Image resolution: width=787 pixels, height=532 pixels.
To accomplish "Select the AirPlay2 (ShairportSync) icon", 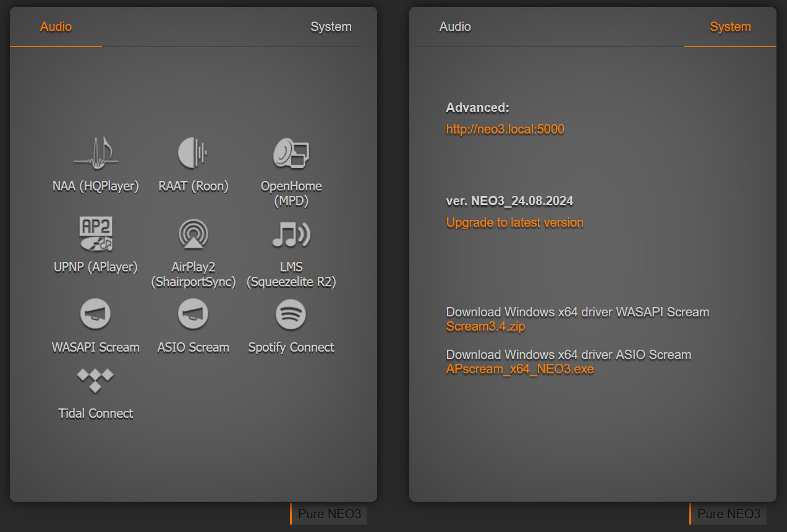I will (194, 235).
